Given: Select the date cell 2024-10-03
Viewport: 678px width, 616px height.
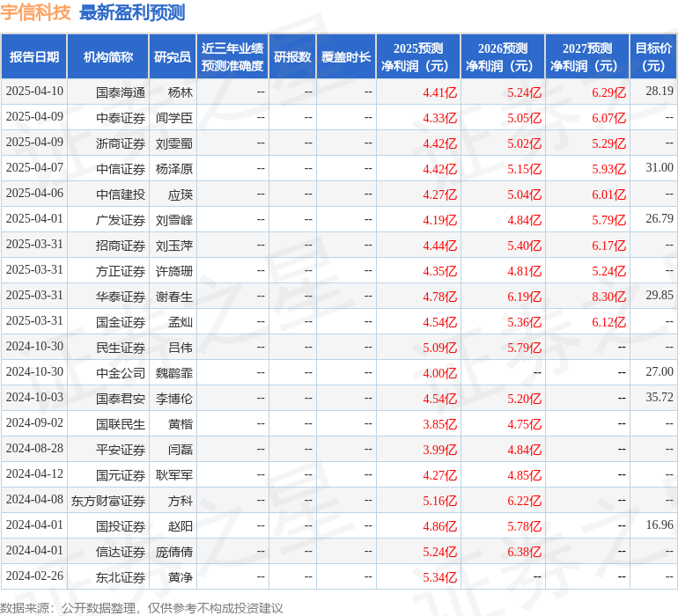Looking at the screenshot, I should coord(34,397).
